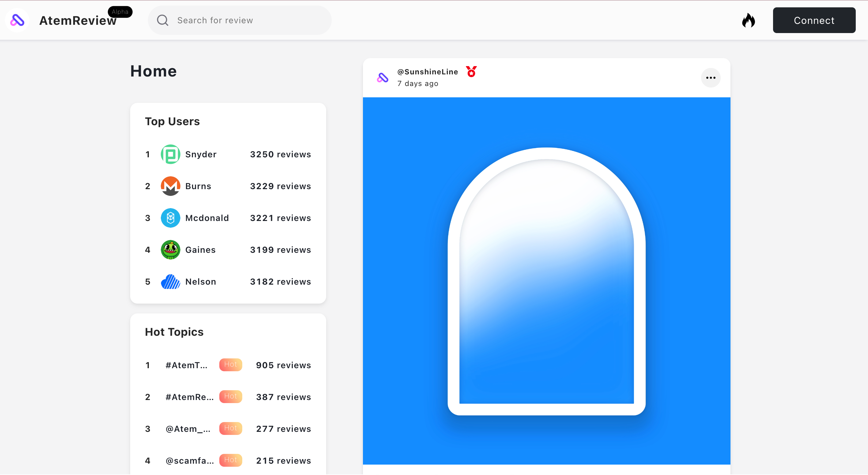Screen dimensions: 868x475
Task: Click Snyder's green avatar
Action: tap(171, 154)
